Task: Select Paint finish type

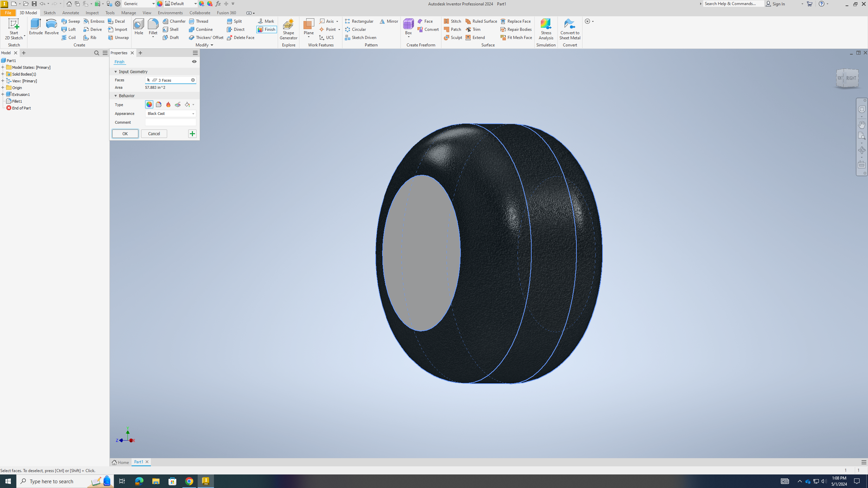Action: click(x=187, y=104)
